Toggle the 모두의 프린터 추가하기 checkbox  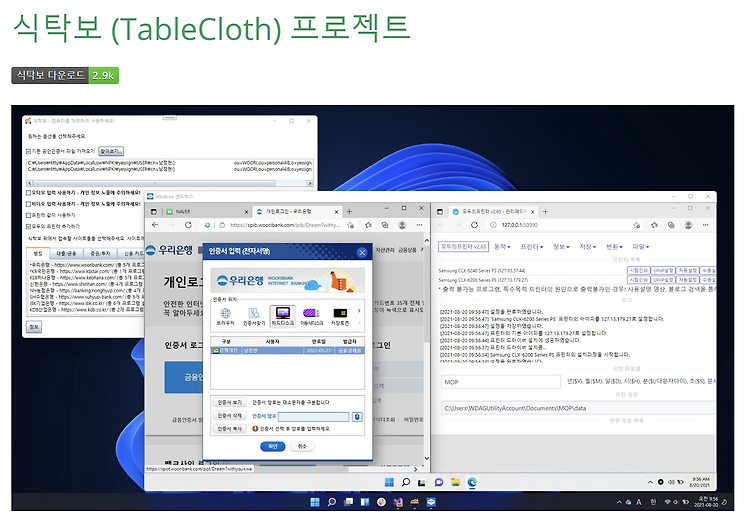click(29, 226)
